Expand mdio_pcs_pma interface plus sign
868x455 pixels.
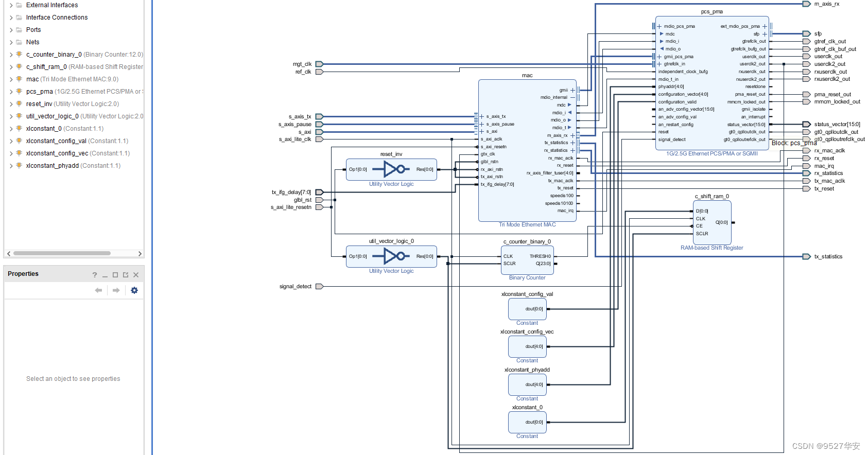tap(659, 26)
